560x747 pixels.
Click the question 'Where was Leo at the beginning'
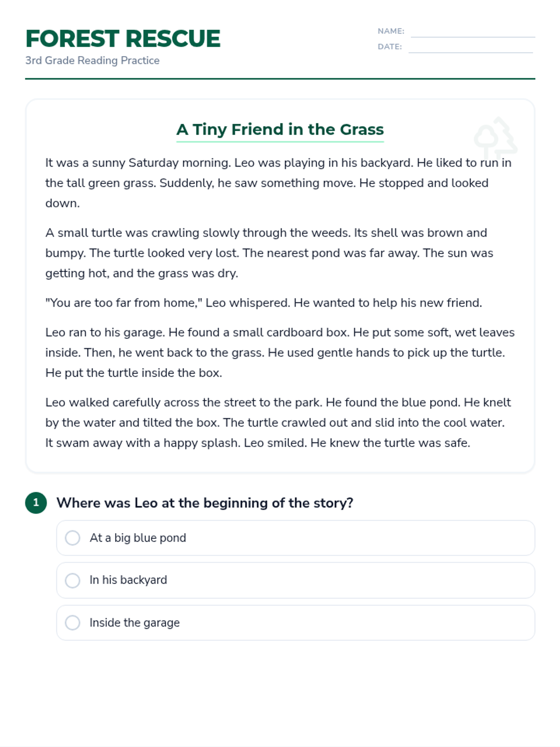point(205,503)
